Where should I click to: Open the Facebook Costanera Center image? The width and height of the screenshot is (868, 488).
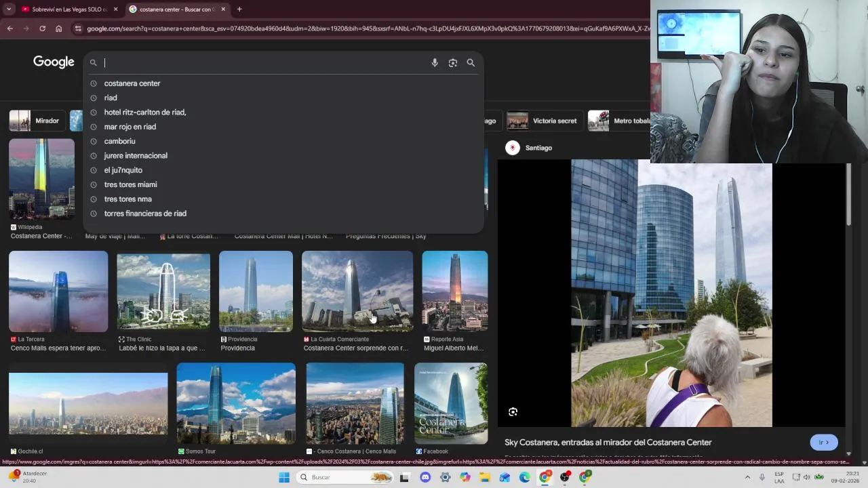point(451,403)
